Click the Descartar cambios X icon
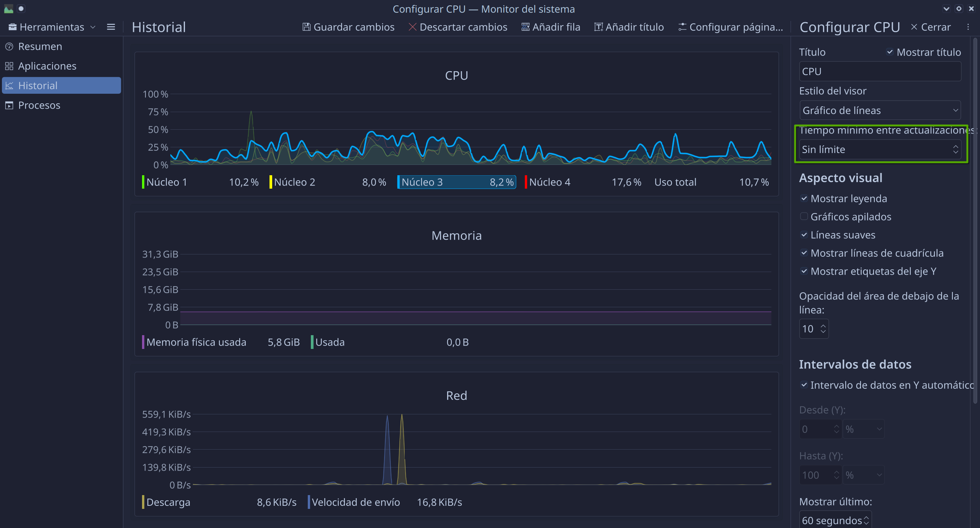Viewport: 980px width, 528px height. tap(412, 27)
